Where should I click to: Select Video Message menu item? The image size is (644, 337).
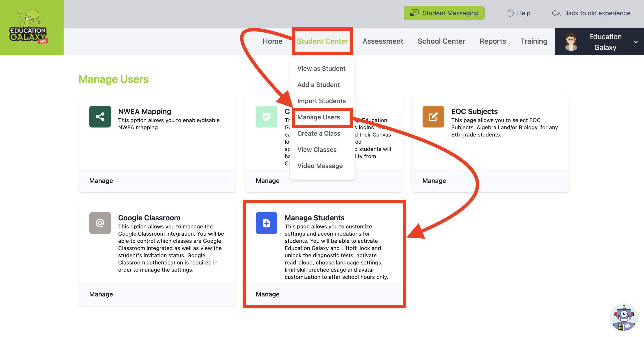[320, 166]
